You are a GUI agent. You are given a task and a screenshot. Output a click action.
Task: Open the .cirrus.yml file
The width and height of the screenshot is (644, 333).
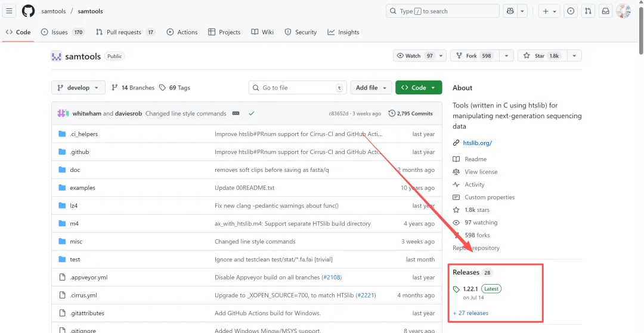point(83,295)
